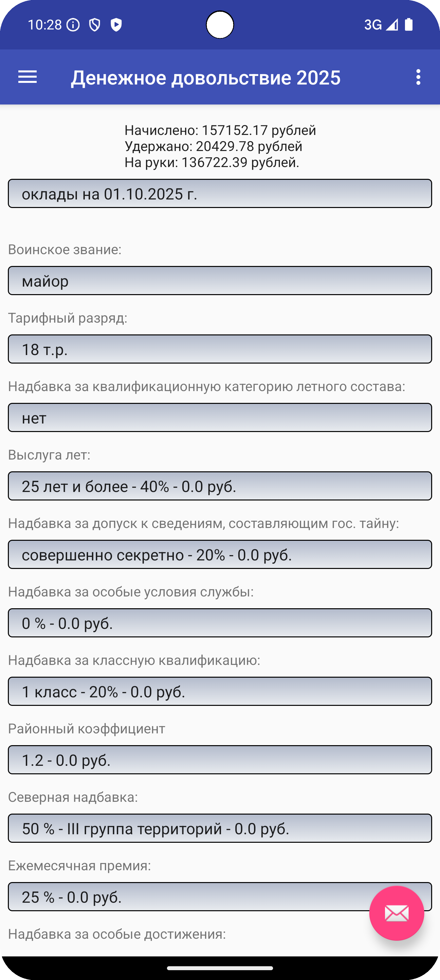Image resolution: width=440 pixels, height=980 pixels.
Task: Tap the Денежное довольствие 2025 title
Action: (x=206, y=78)
